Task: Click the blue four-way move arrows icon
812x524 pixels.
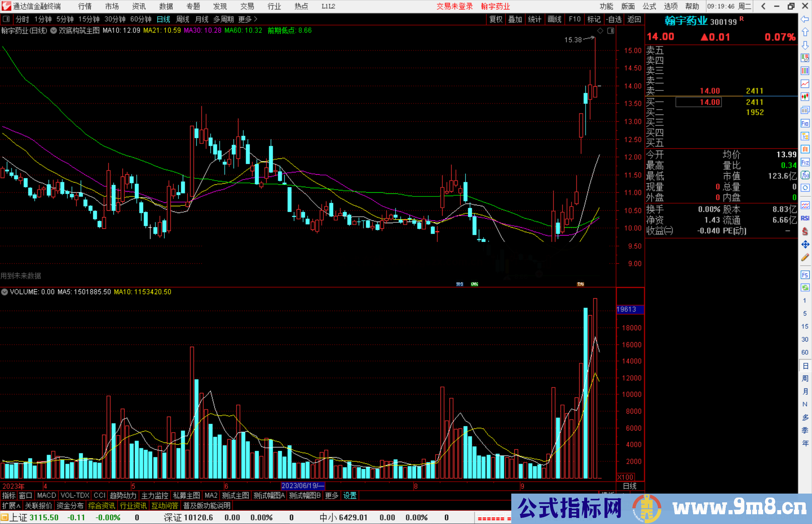Action: pyautogui.click(x=805, y=245)
